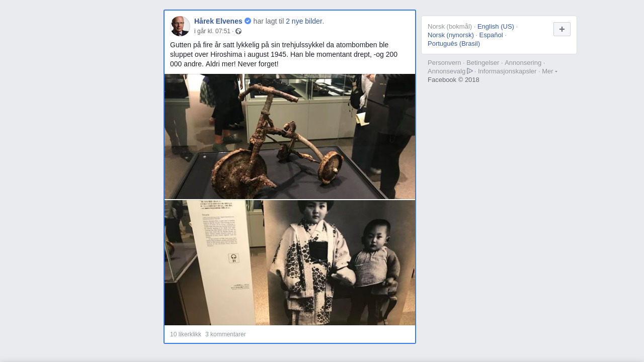
Task: Switch language to English (US)
Action: pyautogui.click(x=496, y=27)
